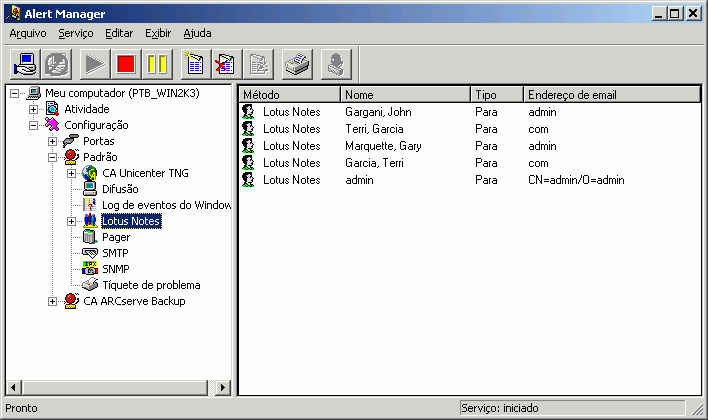Click the Lotus Notes people icon
The width and height of the screenshot is (708, 420).
(x=90, y=221)
